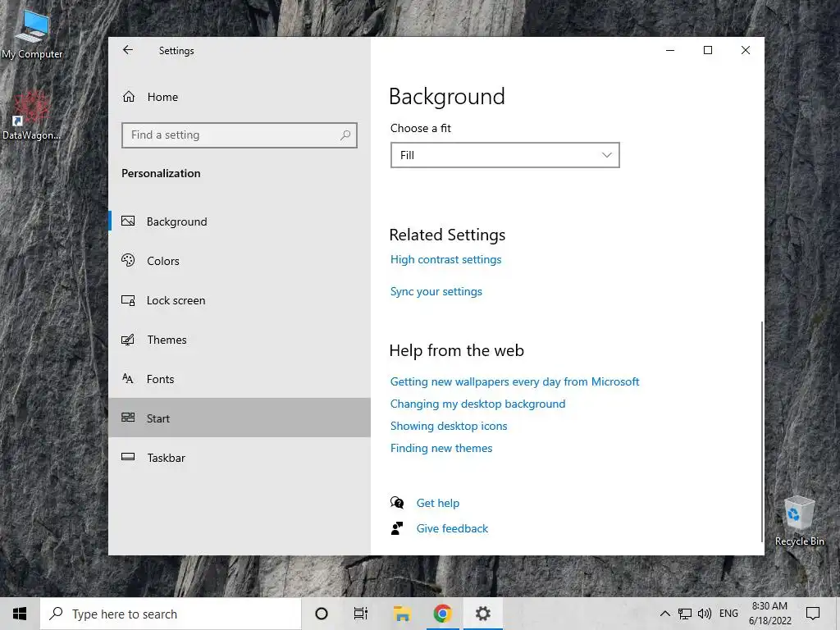
Task: Click the Lock screen icon in sidebar
Action: point(128,300)
